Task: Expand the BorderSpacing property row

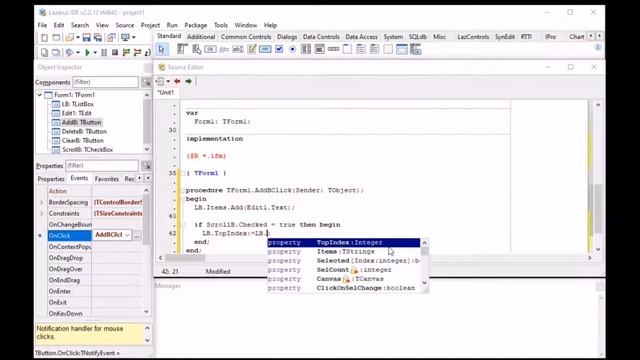Action: tap(41, 202)
